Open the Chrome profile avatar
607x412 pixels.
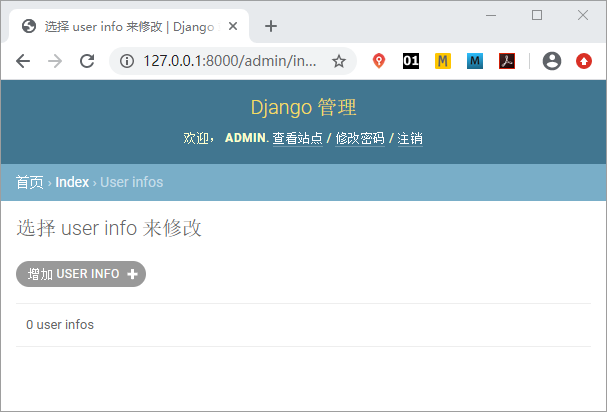552,61
